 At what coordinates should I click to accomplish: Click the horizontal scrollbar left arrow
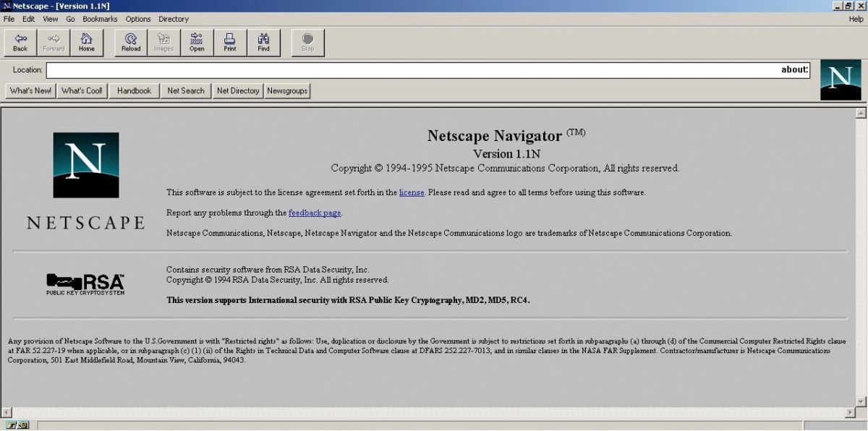[7, 412]
